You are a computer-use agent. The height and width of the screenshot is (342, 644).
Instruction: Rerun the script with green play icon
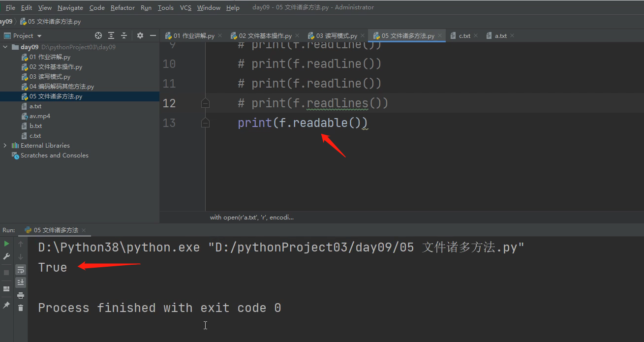[6, 244]
